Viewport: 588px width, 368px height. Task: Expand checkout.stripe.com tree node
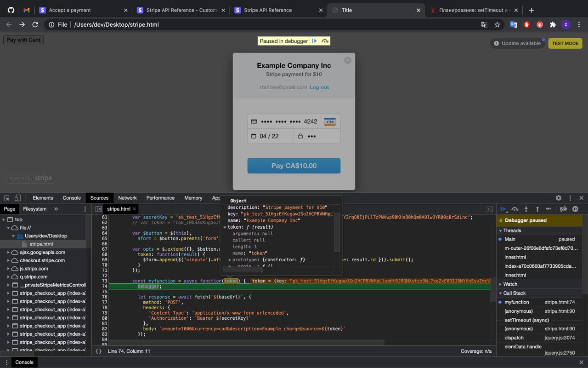(x=8, y=260)
